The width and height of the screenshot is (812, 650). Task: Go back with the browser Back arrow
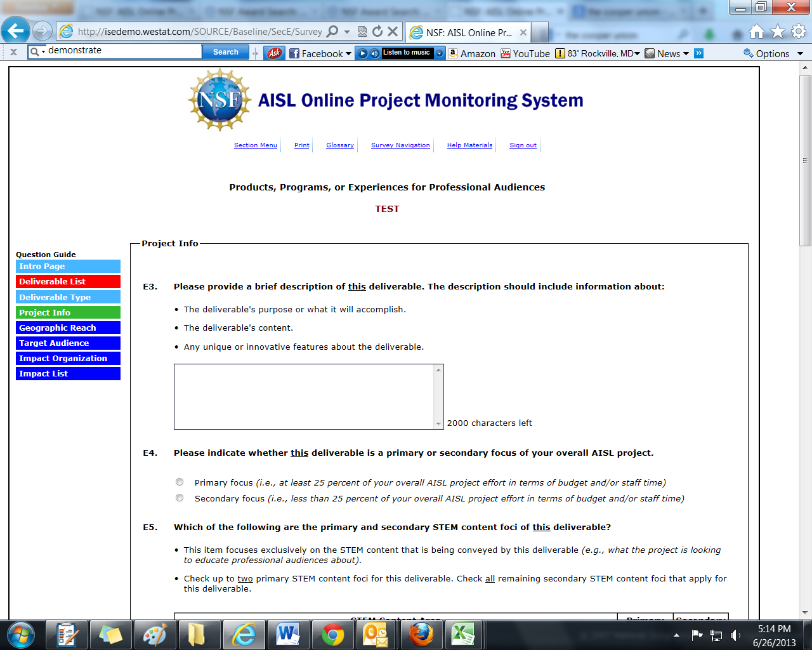coord(16,30)
